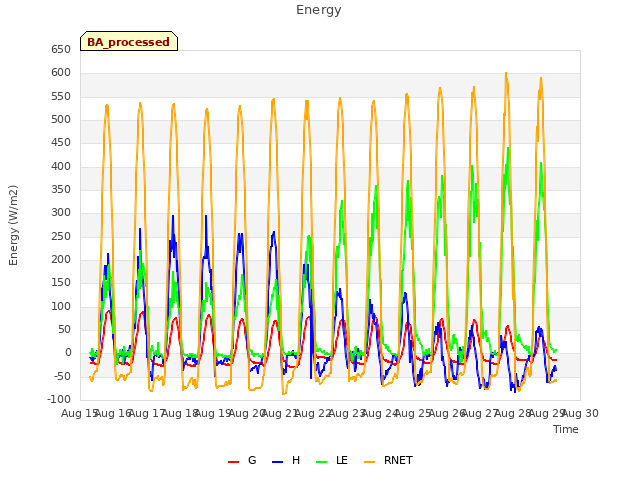
Task: Click the Energy (W/m2) y-axis label
Action: coord(13,225)
